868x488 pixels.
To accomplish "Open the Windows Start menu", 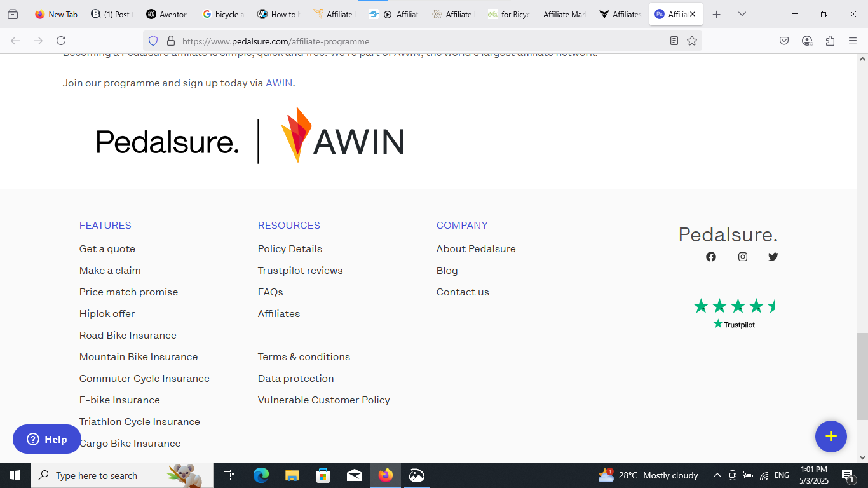I will point(15,475).
